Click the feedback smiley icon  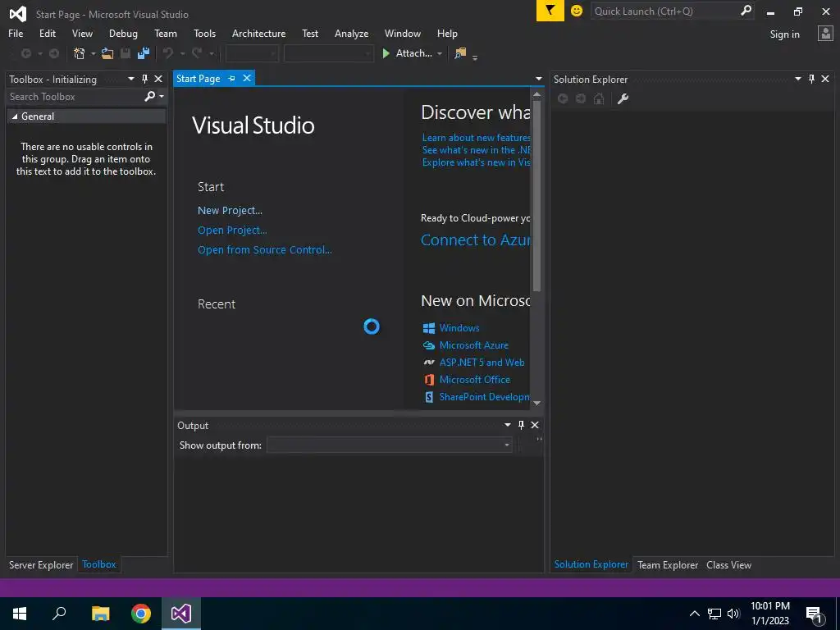coord(577,11)
